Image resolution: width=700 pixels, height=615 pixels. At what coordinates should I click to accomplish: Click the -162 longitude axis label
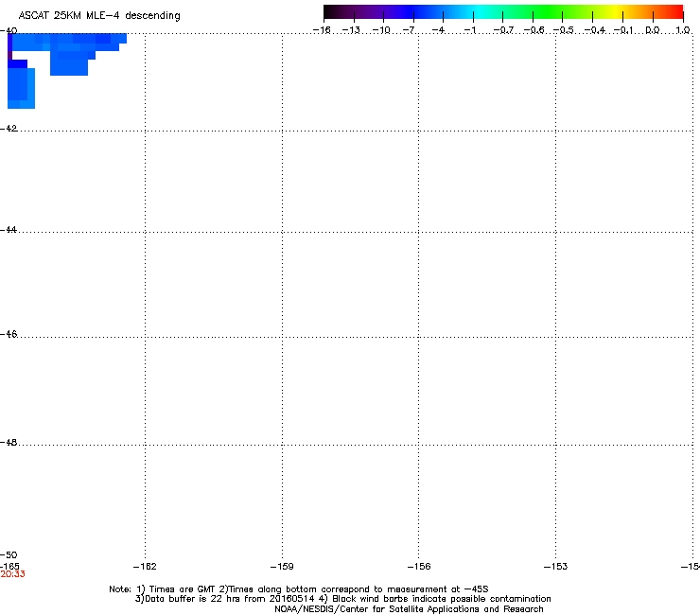click(145, 567)
